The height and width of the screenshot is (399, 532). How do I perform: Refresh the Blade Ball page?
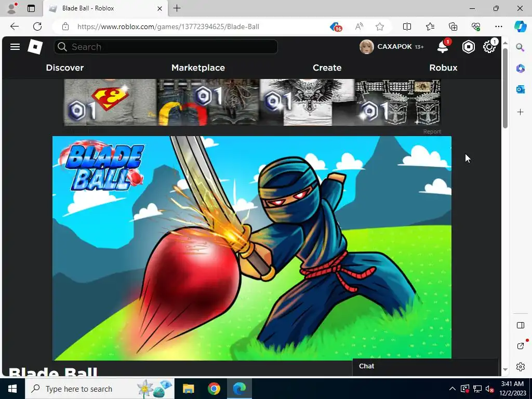[37, 26]
